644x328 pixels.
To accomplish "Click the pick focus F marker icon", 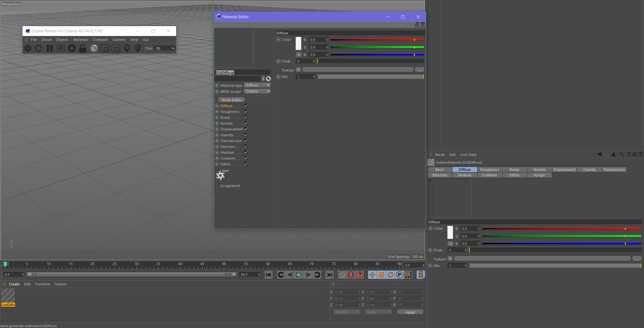I will point(127,48).
